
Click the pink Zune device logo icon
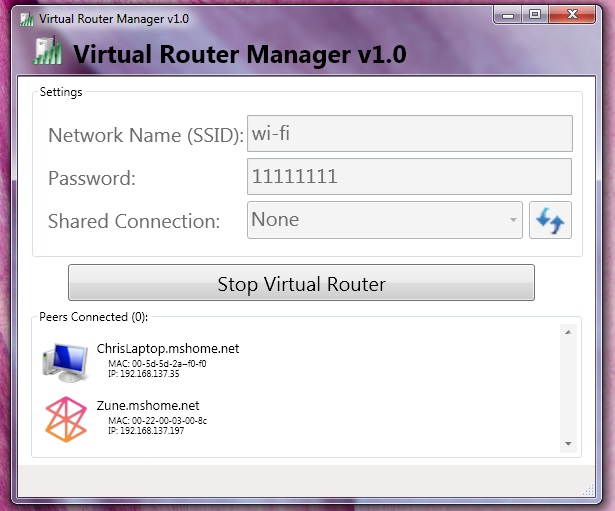point(66,419)
